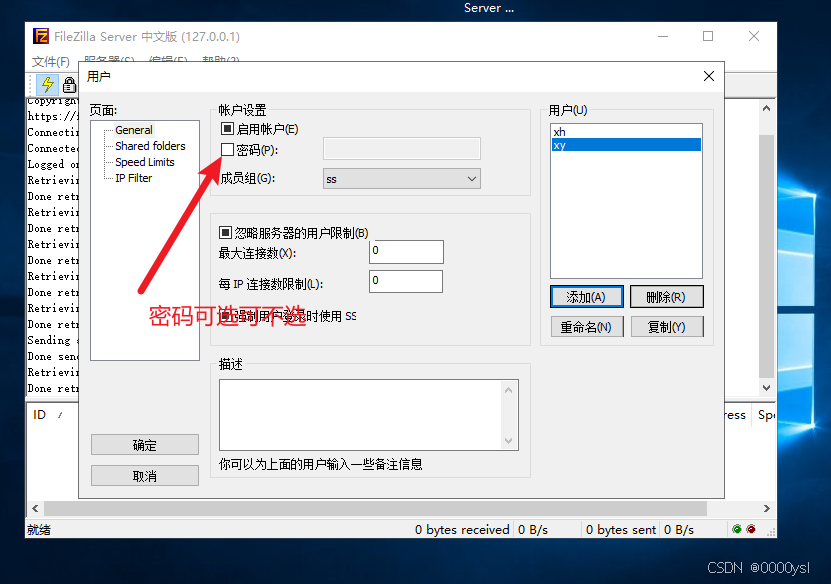Open the Shared folders page
The height and width of the screenshot is (584, 831).
tap(150, 146)
